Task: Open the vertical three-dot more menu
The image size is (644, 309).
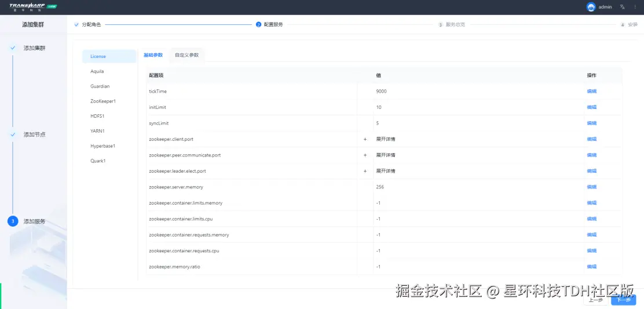Action: [635, 7]
